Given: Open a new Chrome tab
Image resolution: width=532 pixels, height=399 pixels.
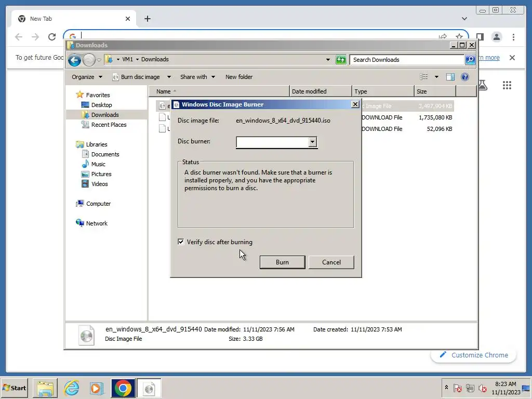Looking at the screenshot, I should (147, 19).
